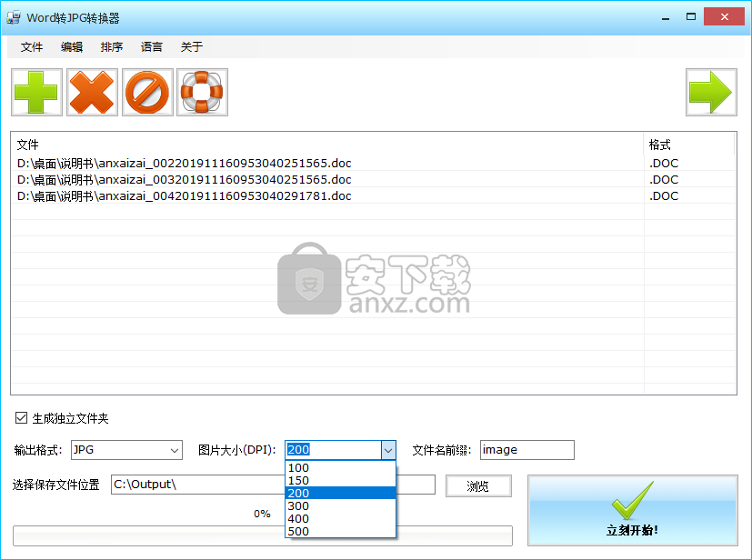Select 500 in the DPI list

pos(340,531)
